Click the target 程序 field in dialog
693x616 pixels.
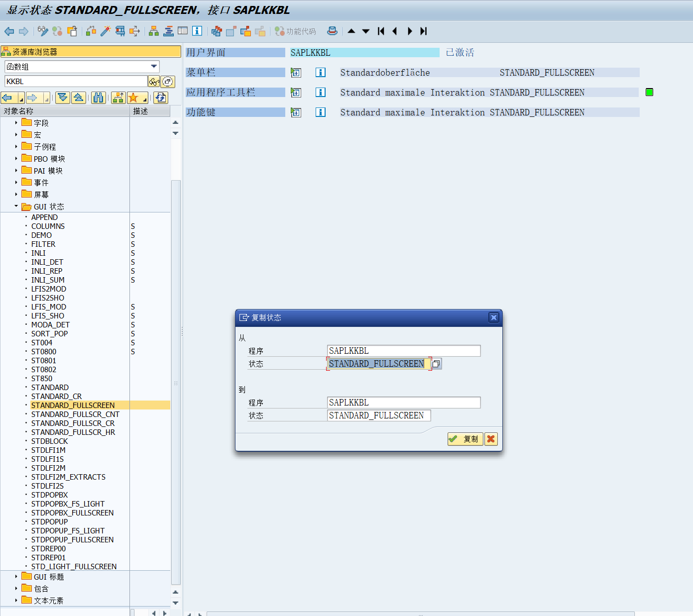click(404, 403)
